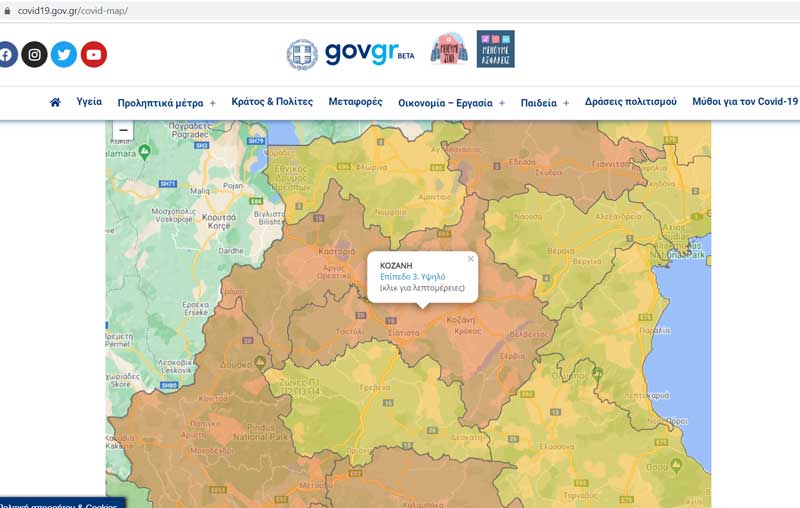Zoom out the map with minus button
The height and width of the screenshot is (508, 800).
click(123, 130)
